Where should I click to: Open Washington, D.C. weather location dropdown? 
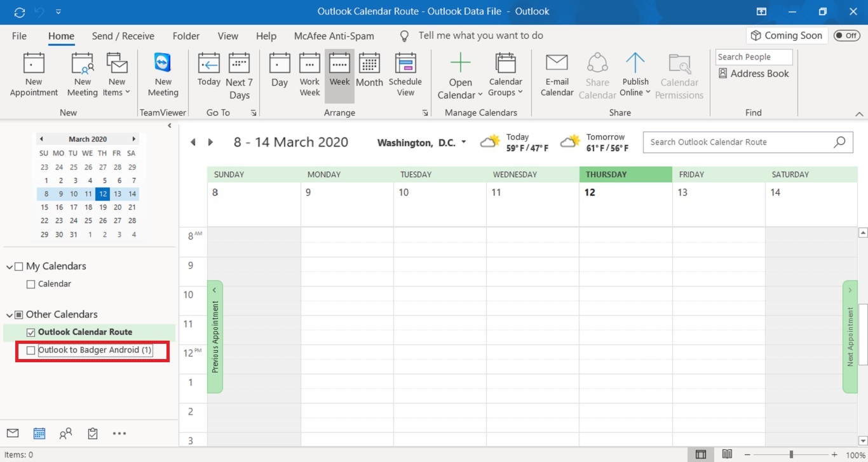pyautogui.click(x=464, y=142)
